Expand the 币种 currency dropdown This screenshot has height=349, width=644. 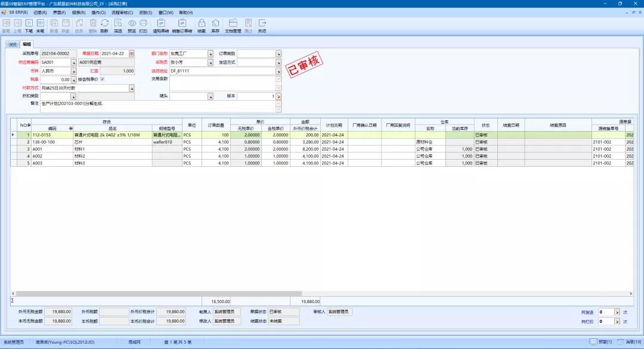point(73,71)
